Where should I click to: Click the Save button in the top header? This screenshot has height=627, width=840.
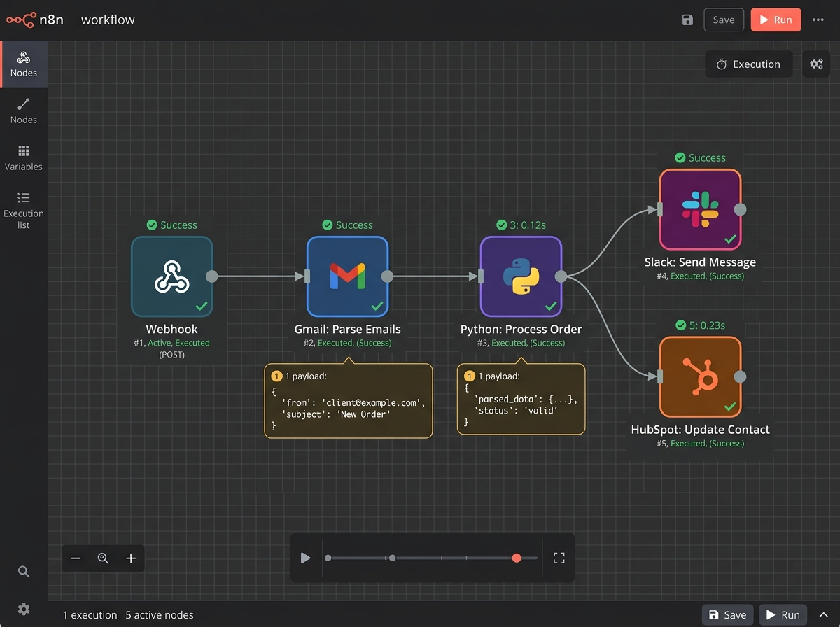tap(724, 20)
